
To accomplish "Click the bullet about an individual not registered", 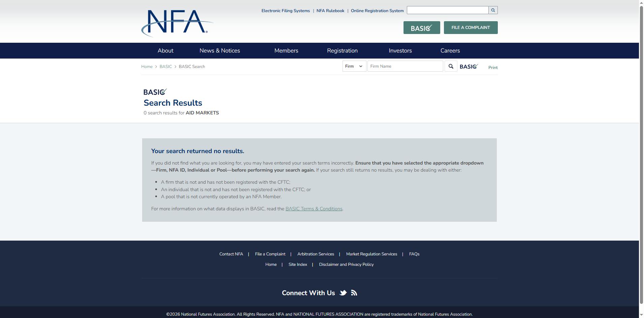I will tap(236, 190).
